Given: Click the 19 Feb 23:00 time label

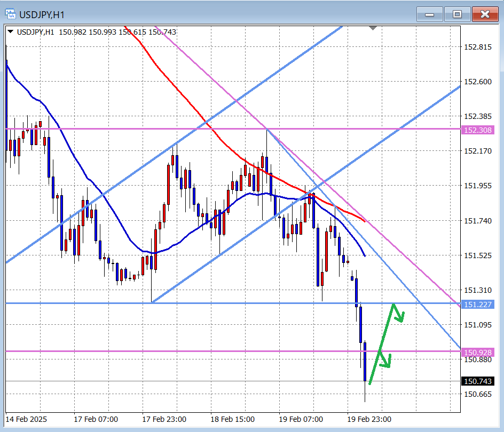Looking at the screenshot, I should click(369, 419).
